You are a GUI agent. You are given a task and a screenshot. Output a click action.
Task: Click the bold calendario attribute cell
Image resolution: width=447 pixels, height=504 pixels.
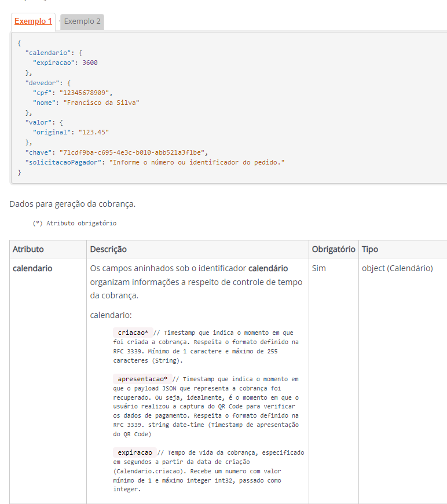32,268
